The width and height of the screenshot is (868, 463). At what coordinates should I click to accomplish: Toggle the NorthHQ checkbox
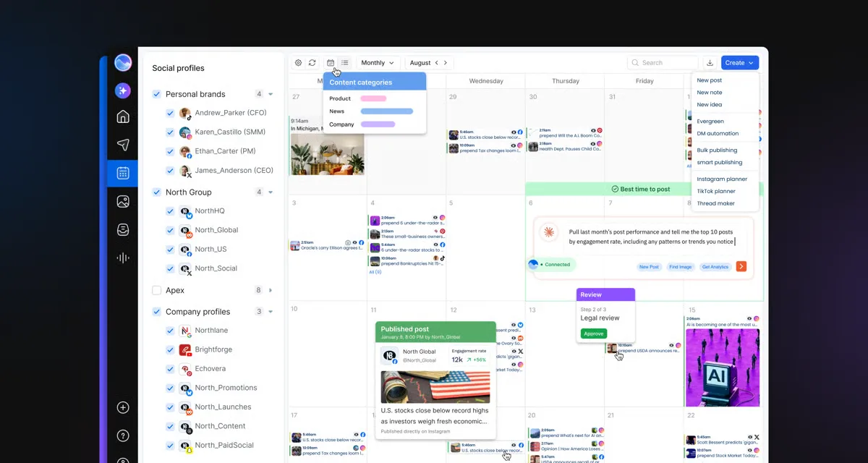[x=170, y=211]
